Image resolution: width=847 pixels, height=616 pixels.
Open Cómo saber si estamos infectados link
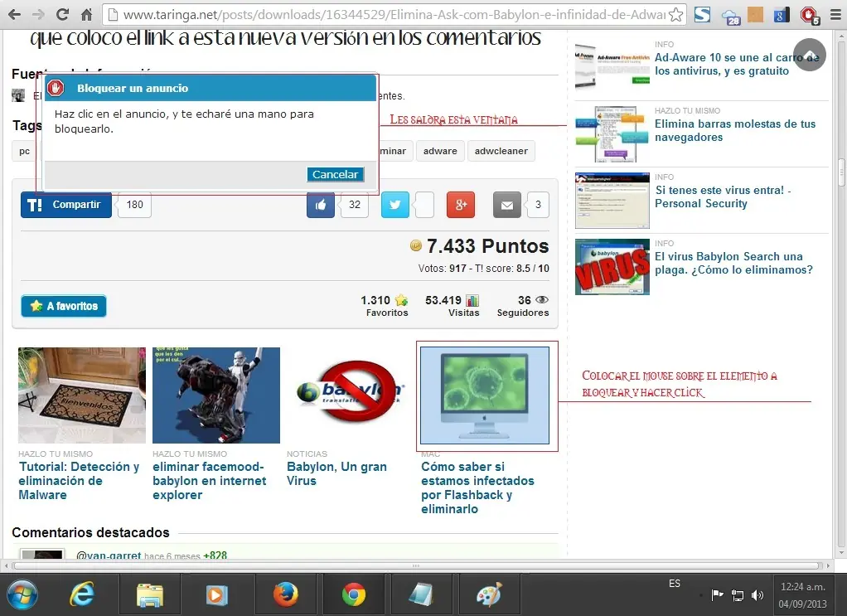[x=477, y=487]
